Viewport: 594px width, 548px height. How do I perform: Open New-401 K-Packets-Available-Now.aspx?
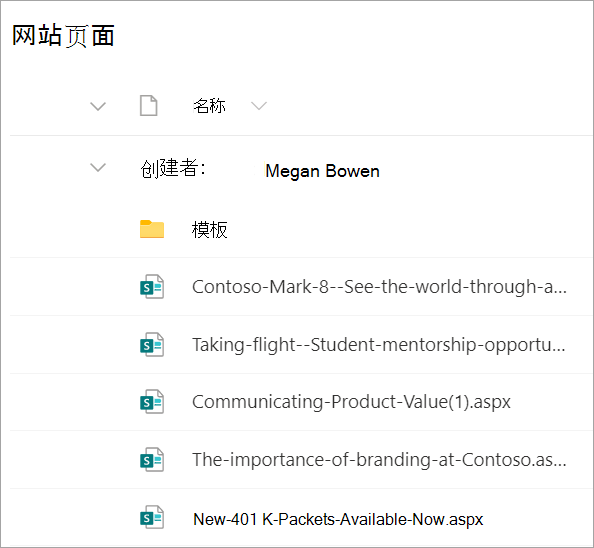[338, 519]
